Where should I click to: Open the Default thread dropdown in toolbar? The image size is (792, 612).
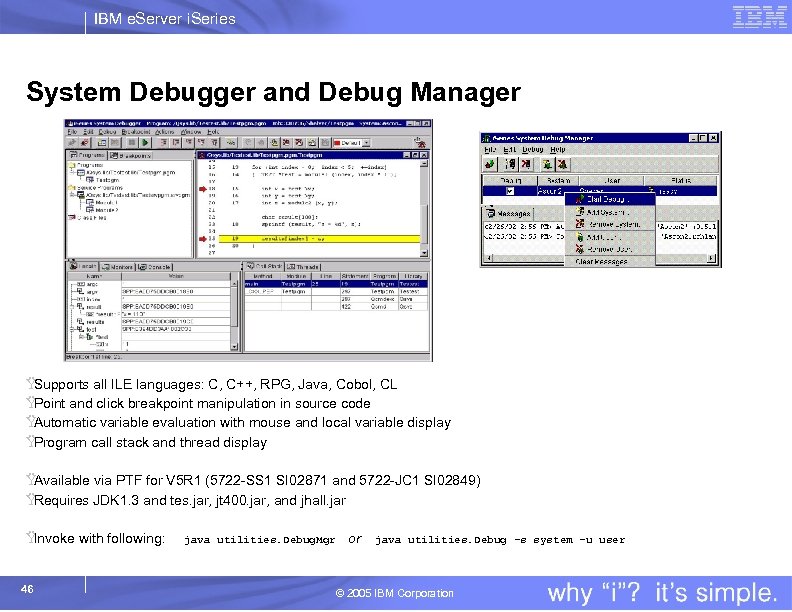352,143
